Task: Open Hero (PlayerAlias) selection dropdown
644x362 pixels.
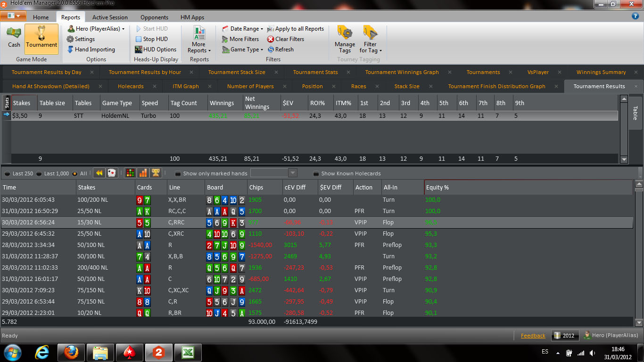Action: [96, 29]
